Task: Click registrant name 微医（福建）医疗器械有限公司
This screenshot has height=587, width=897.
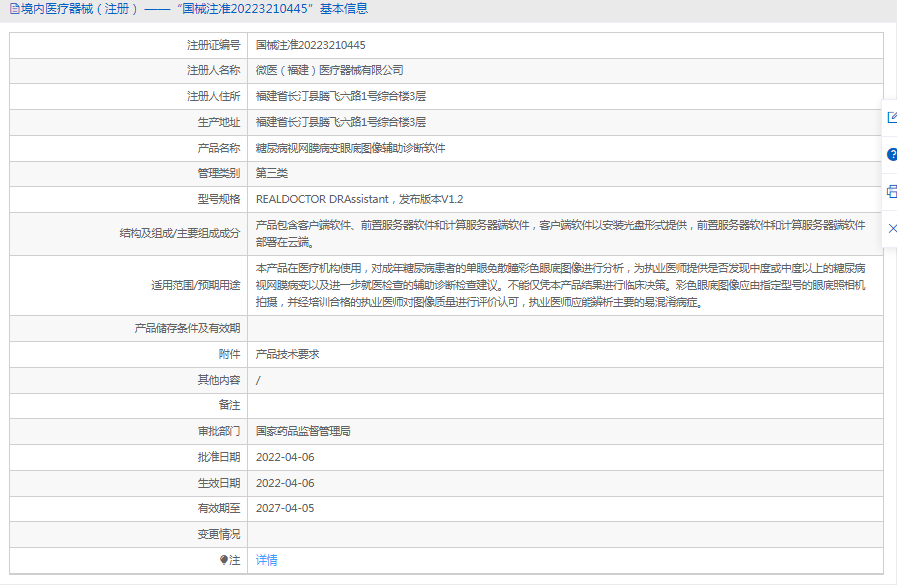Action: pos(330,70)
